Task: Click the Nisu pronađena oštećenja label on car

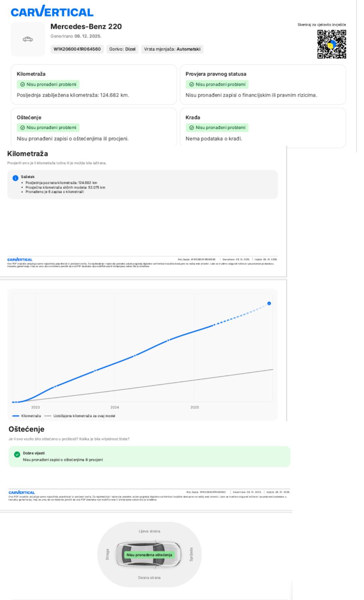Action: [x=149, y=555]
